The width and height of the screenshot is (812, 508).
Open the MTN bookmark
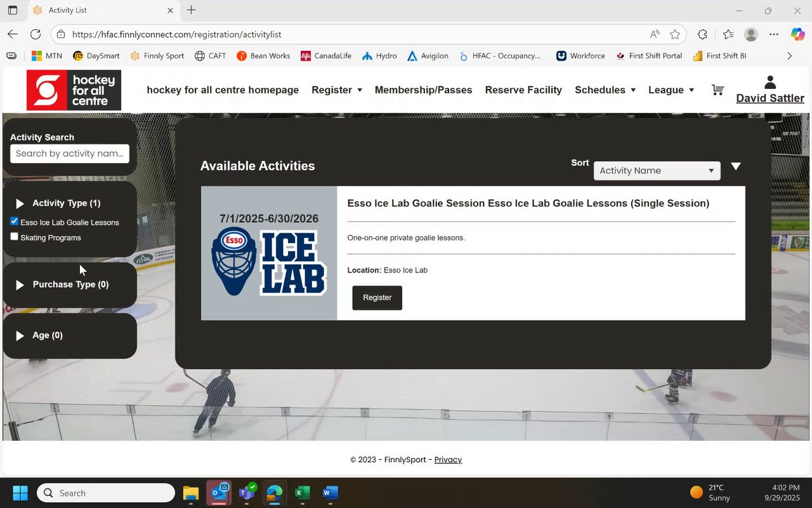[x=46, y=56]
